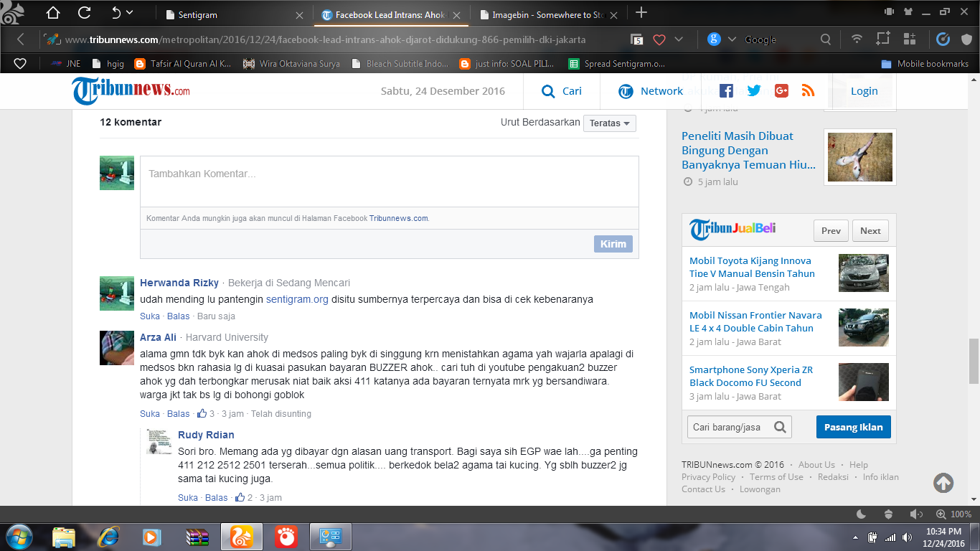Open a new tab with the plus icon

click(641, 12)
